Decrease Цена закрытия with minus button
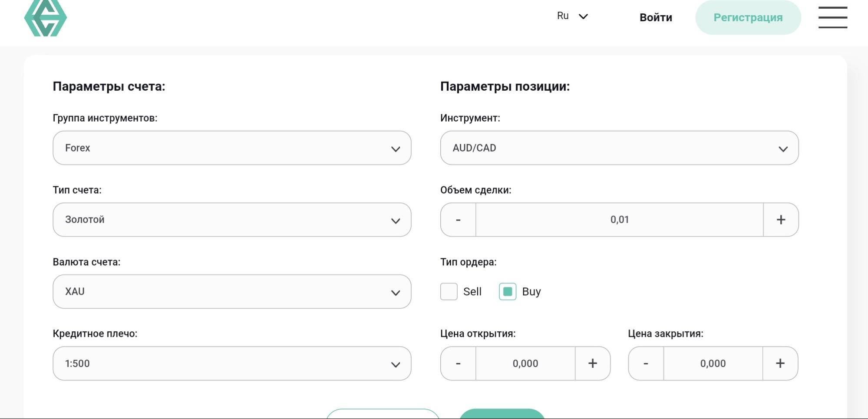 pos(646,363)
